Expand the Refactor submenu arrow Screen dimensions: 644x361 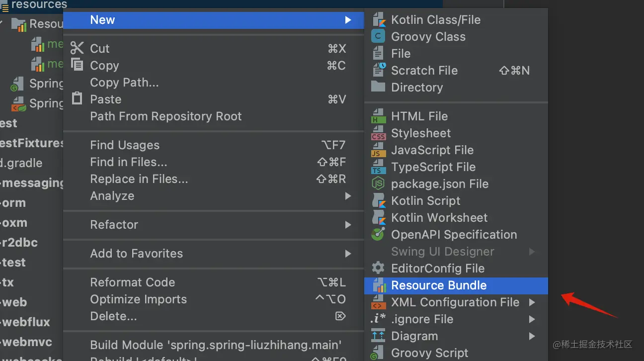tap(348, 225)
